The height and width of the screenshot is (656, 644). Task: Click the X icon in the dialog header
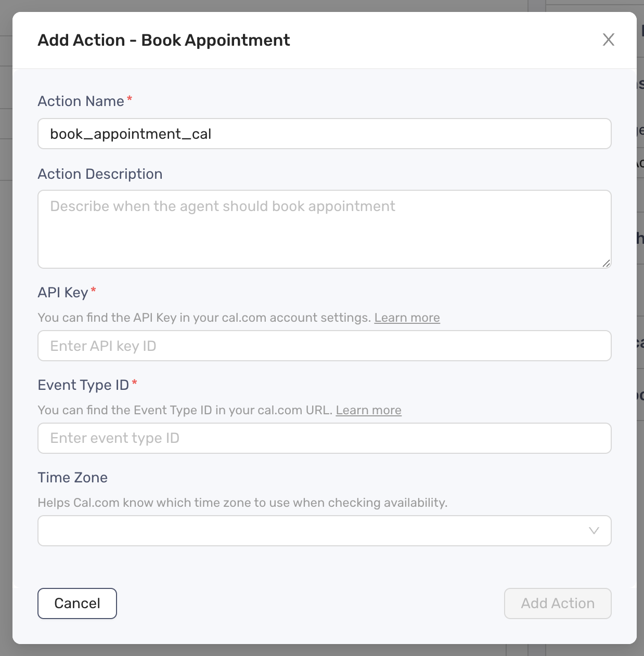pos(608,40)
